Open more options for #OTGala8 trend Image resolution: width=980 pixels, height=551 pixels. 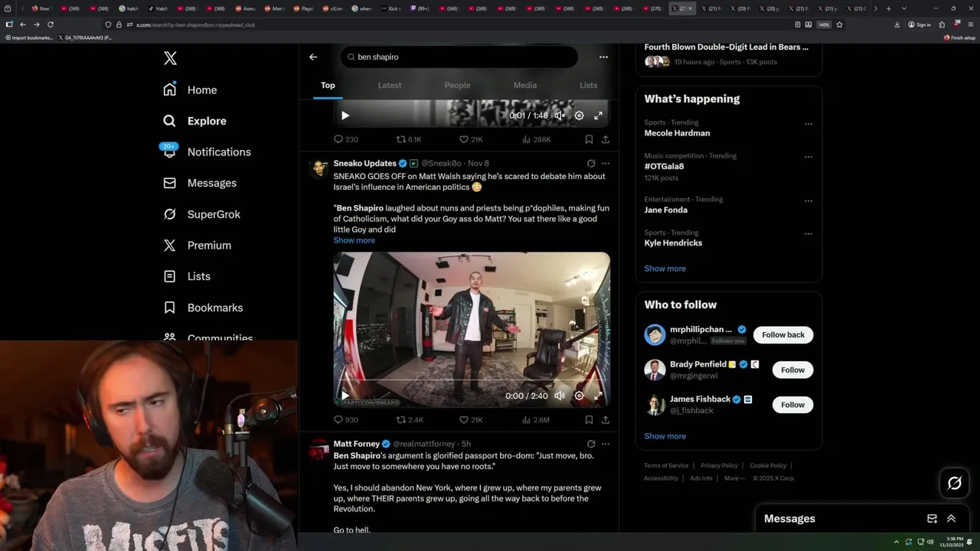[808, 156]
